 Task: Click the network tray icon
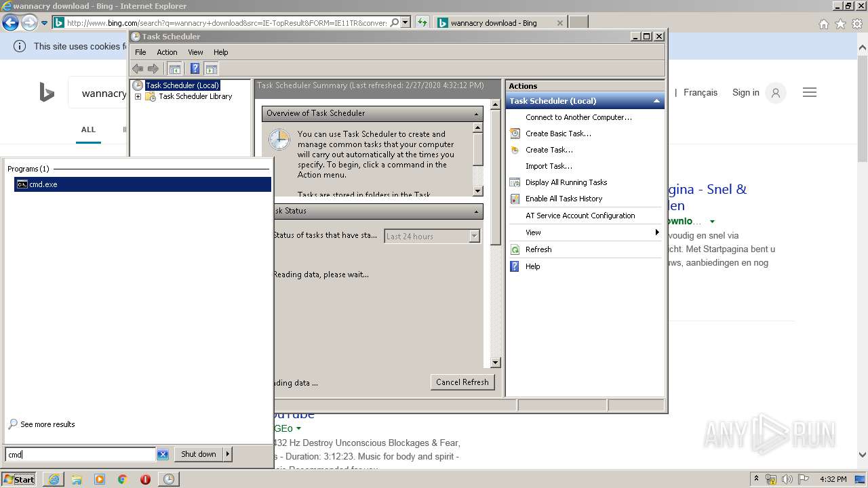tap(772, 479)
